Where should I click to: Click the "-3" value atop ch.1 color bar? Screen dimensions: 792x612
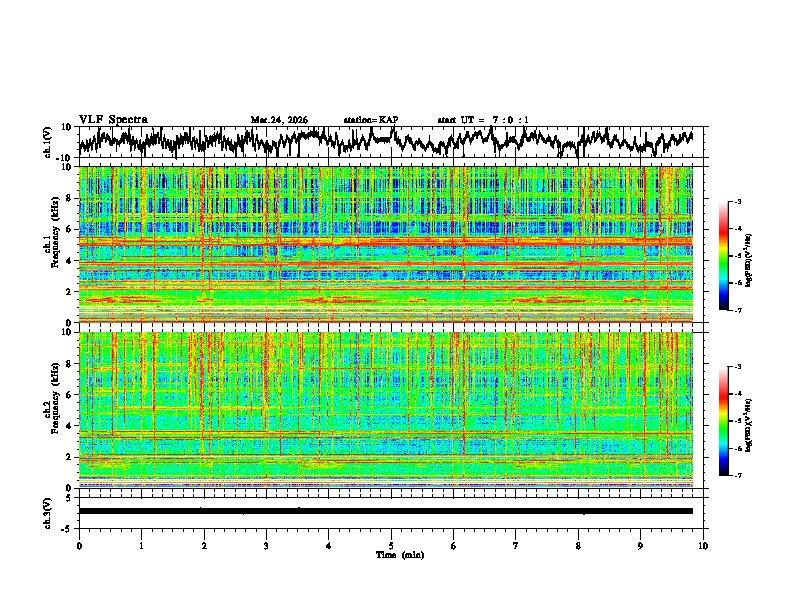737,201
